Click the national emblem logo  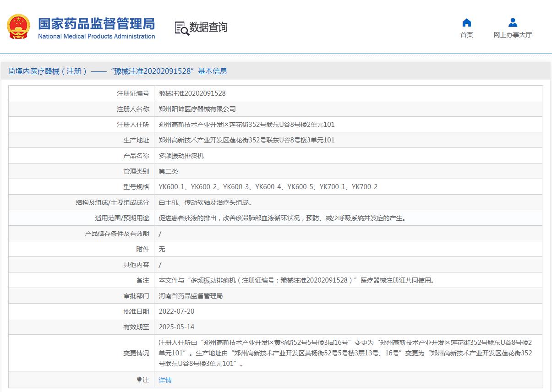18,27
